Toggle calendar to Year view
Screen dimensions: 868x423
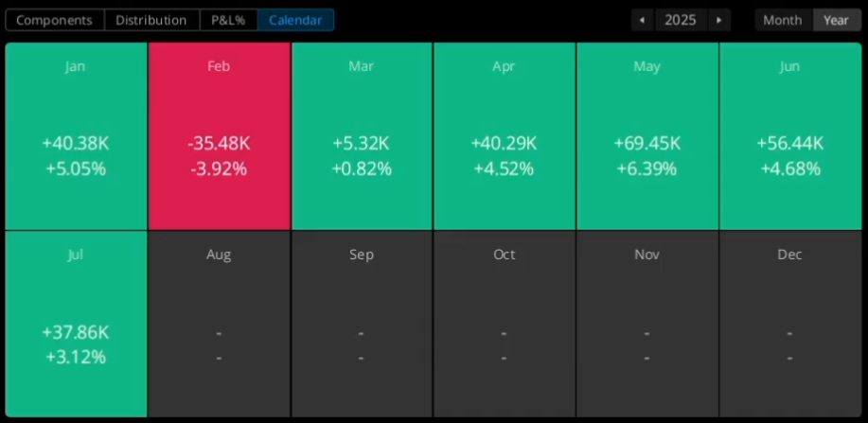tap(836, 20)
